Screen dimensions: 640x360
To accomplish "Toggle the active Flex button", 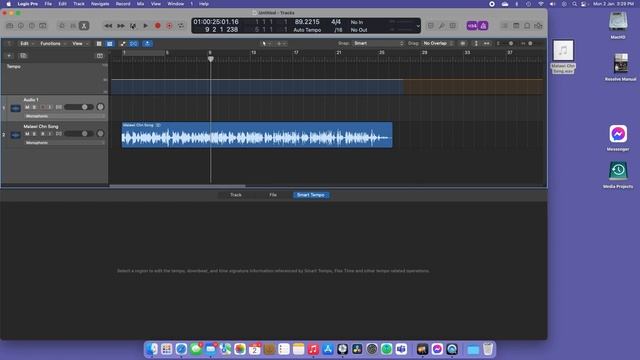I will click(x=133, y=44).
